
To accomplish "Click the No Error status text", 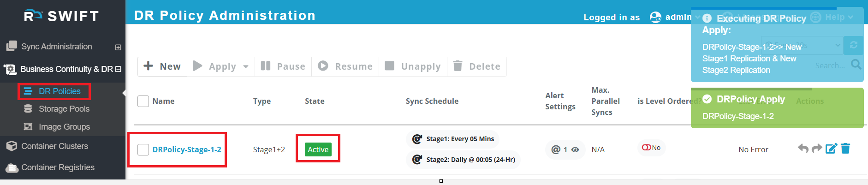I will 753,149.
